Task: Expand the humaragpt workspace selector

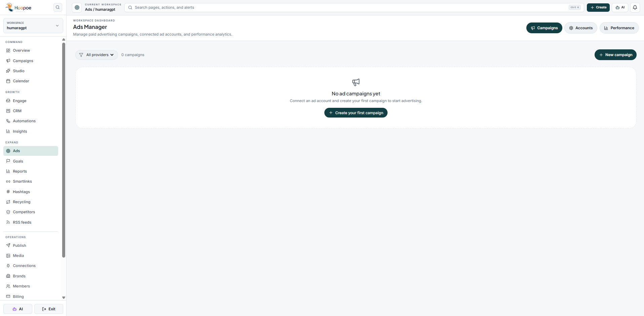Action: pyautogui.click(x=33, y=26)
